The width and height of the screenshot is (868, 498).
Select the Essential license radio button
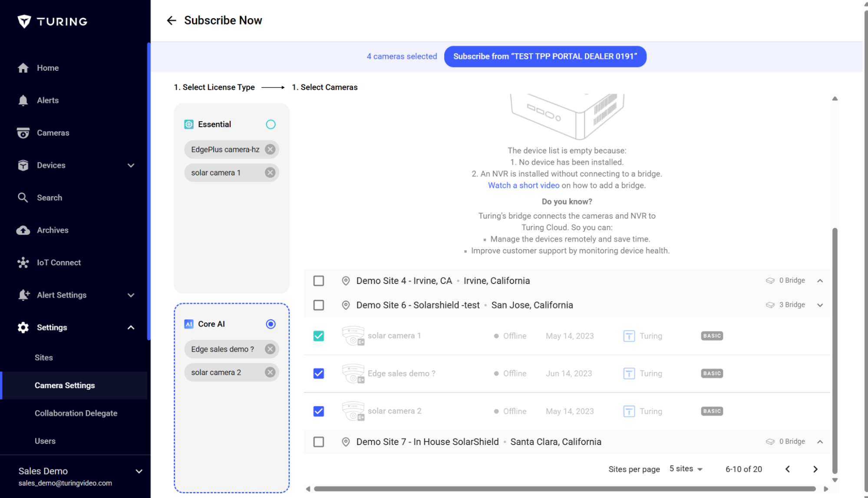[x=271, y=125]
